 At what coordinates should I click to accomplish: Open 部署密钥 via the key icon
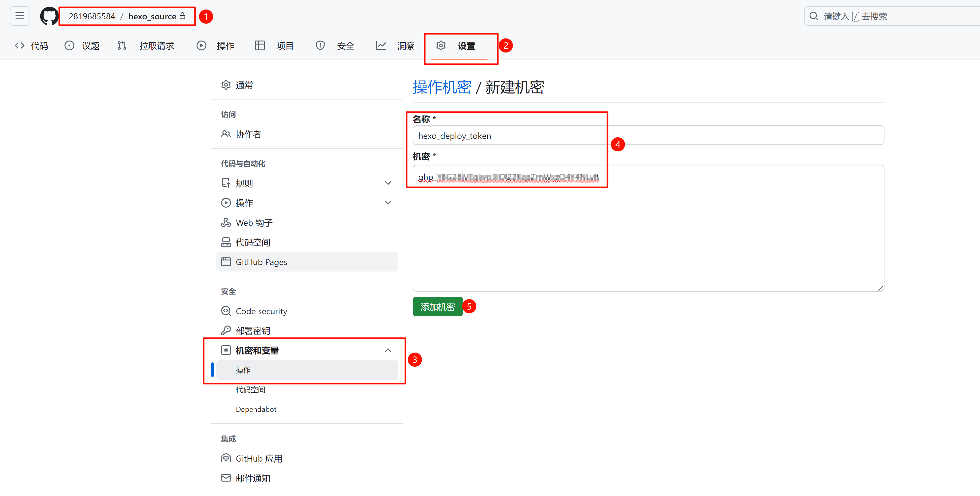tap(226, 330)
